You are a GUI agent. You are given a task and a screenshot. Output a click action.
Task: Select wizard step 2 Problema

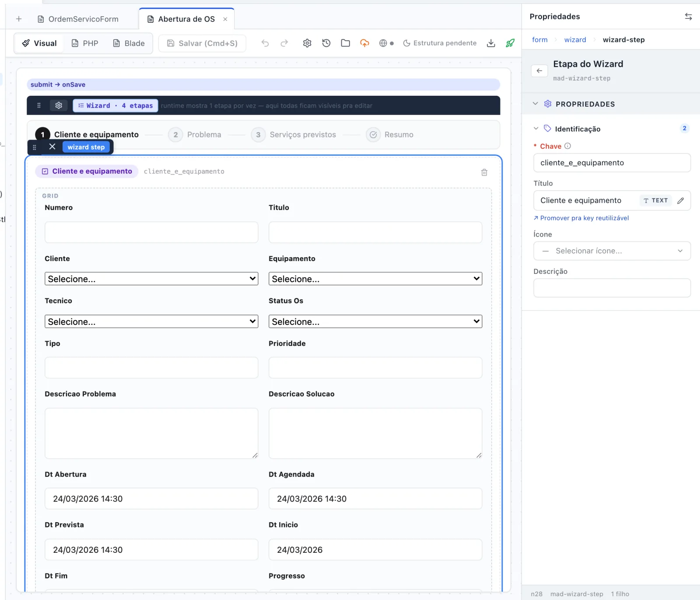pyautogui.click(x=195, y=135)
